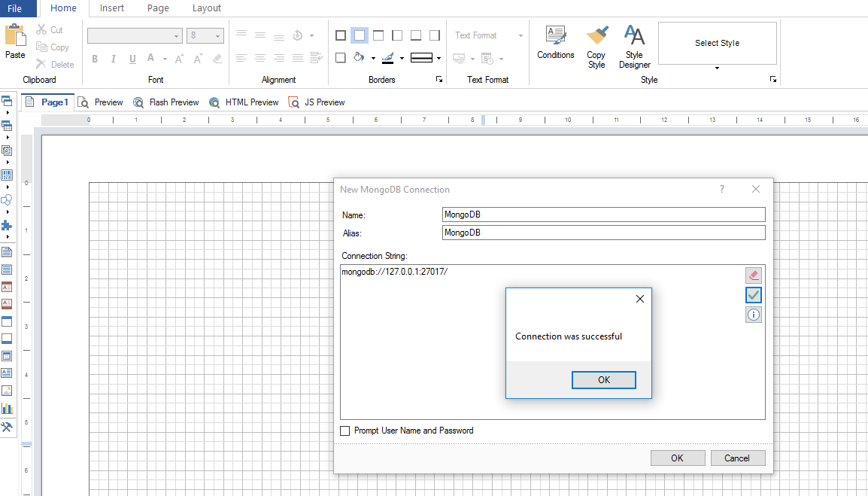Viewport: 868px width, 496px height.
Task: Click in the connection string text mongodb://127.0.0.1:27017/
Action: point(395,272)
